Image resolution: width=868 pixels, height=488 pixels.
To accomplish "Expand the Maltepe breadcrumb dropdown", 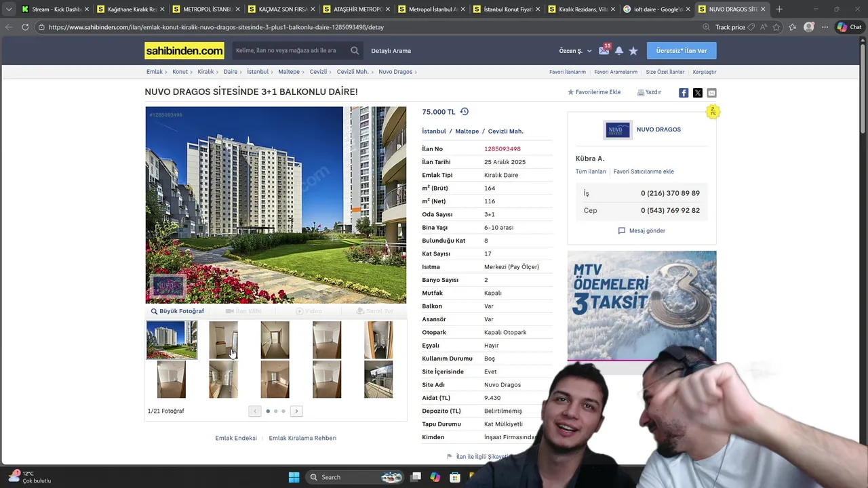I will (x=303, y=72).
